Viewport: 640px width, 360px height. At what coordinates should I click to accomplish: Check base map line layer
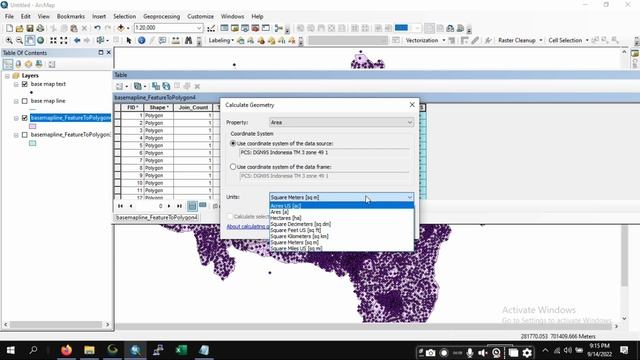point(25,101)
